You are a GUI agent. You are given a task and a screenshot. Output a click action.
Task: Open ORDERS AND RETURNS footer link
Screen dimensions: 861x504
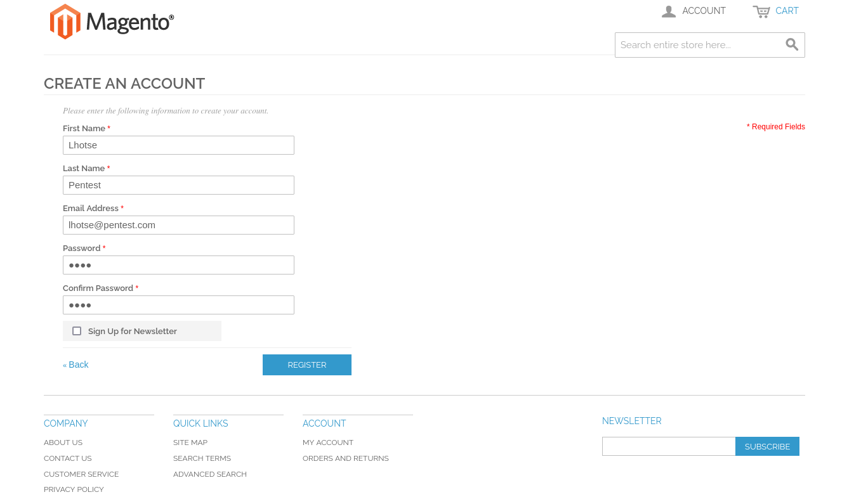click(346, 458)
